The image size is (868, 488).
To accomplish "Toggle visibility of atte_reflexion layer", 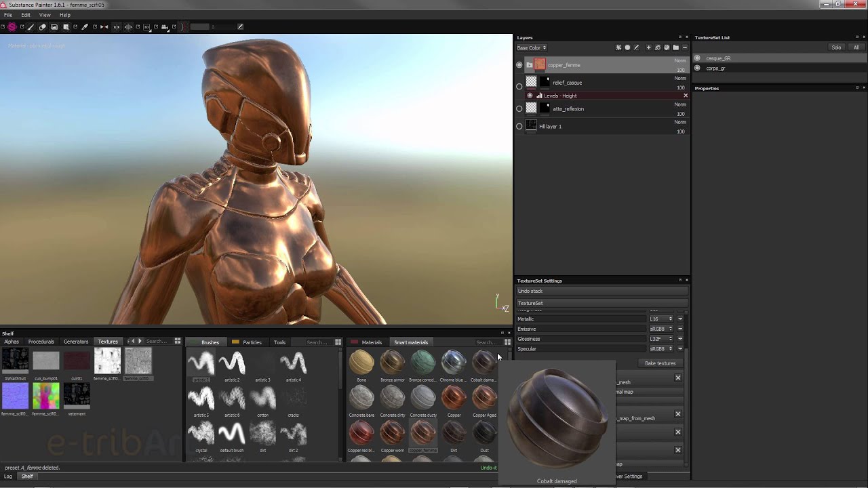I will tap(519, 108).
